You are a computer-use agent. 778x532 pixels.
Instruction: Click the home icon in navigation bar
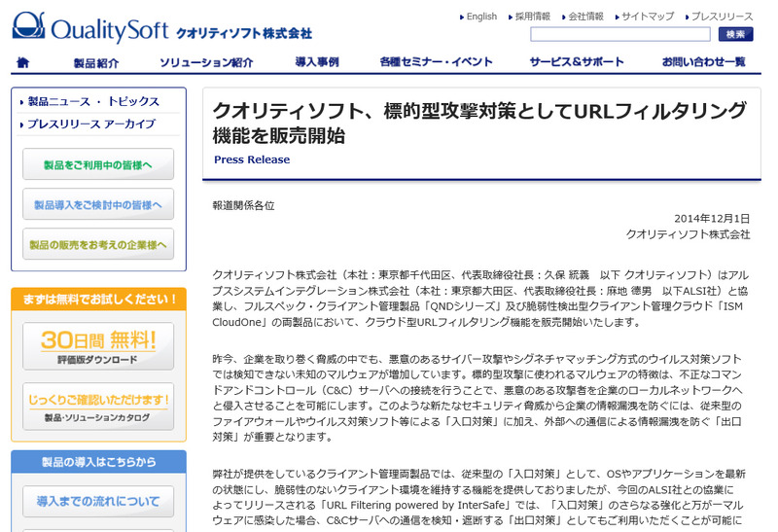(23, 62)
